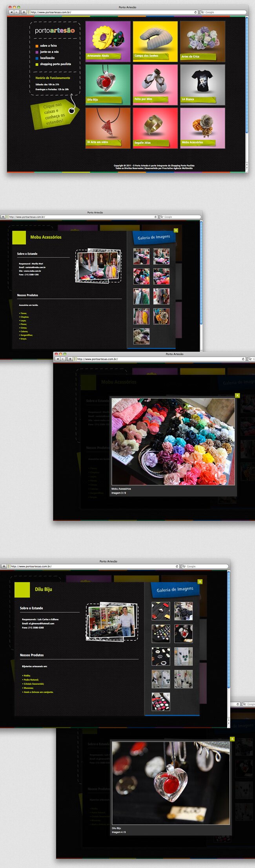
Task: Close the Dilu Biju heart pendant lightbox with X
Action: point(232,739)
